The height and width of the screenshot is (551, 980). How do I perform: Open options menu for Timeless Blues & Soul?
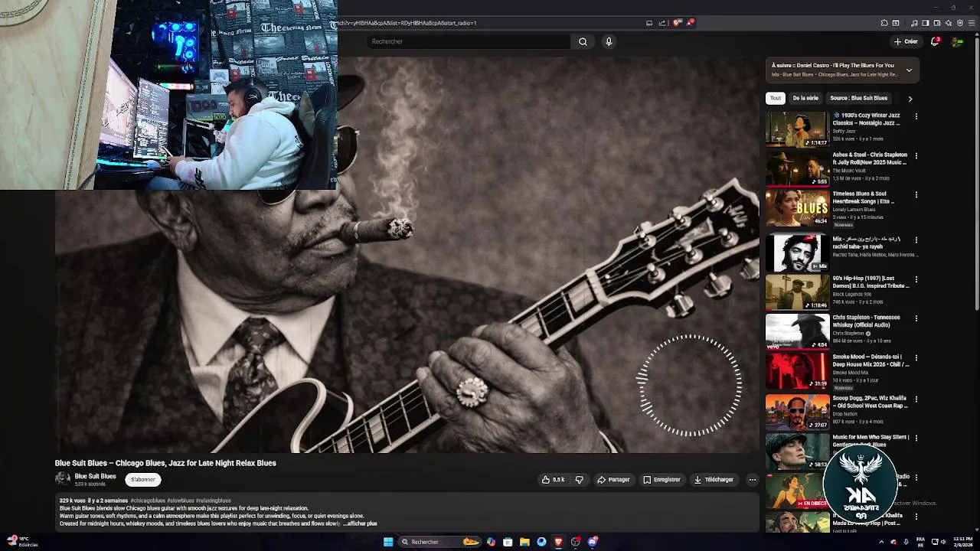[x=916, y=195]
